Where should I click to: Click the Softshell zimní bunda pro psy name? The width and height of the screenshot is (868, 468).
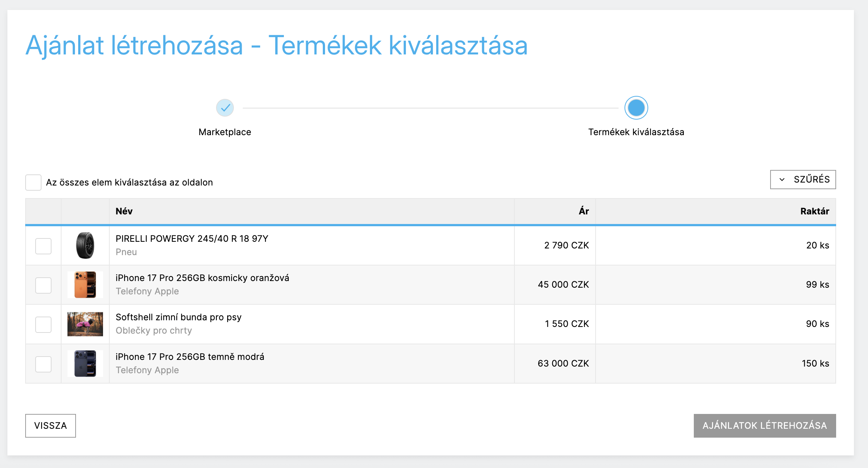tap(179, 317)
